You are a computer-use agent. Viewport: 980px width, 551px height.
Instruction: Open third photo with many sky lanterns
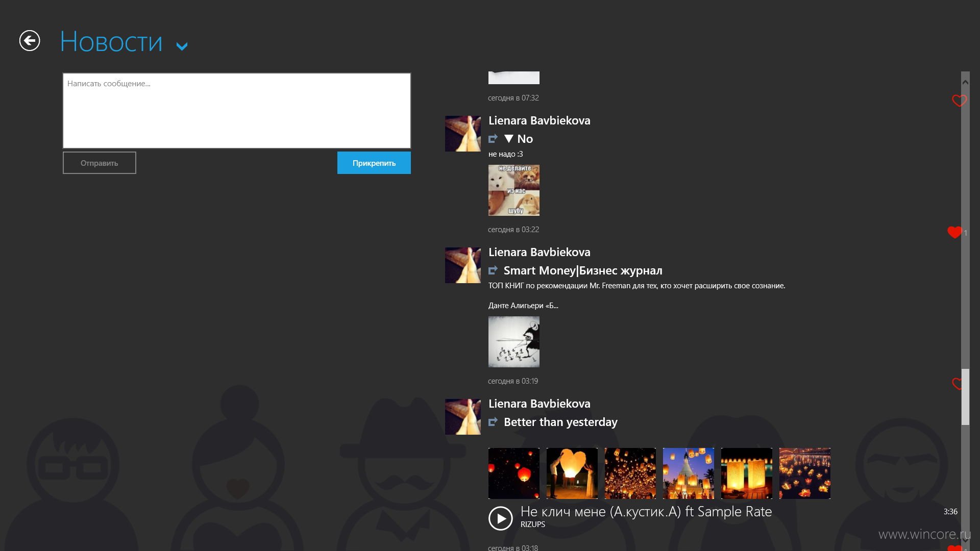[630, 473]
